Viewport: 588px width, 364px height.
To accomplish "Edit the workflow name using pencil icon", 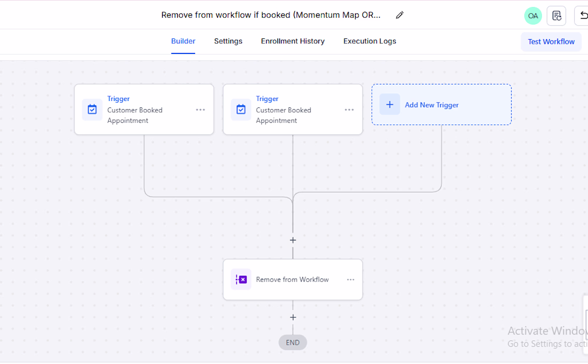I will [400, 15].
